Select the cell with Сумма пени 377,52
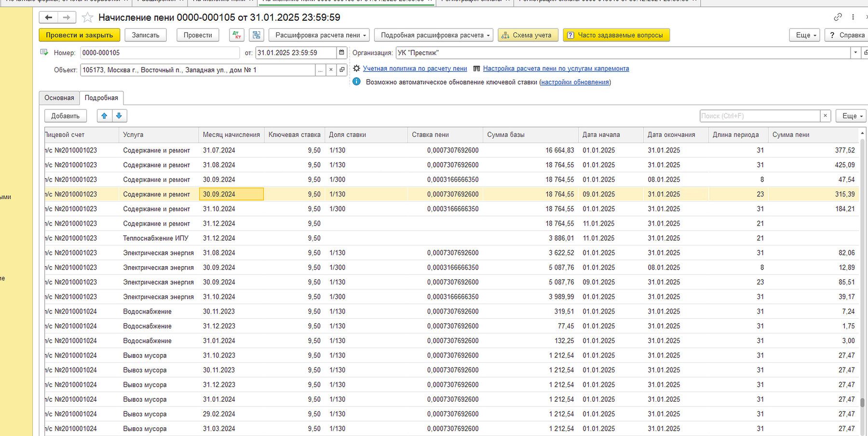The height and width of the screenshot is (436, 868). pos(814,150)
